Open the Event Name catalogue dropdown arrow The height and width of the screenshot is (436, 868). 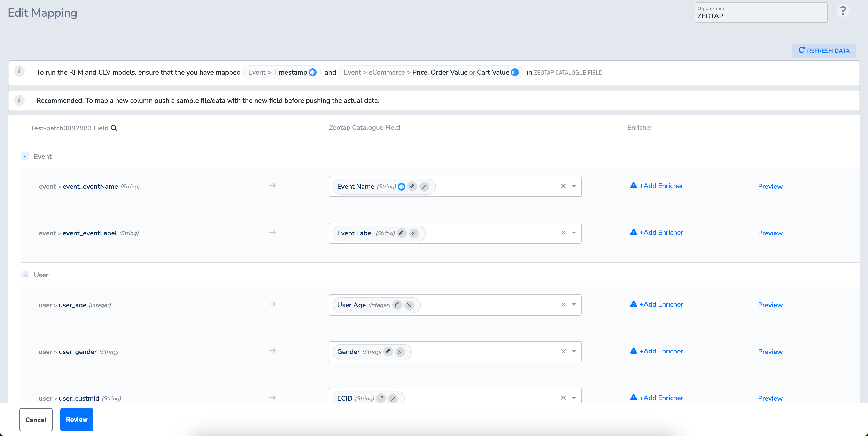[574, 186]
